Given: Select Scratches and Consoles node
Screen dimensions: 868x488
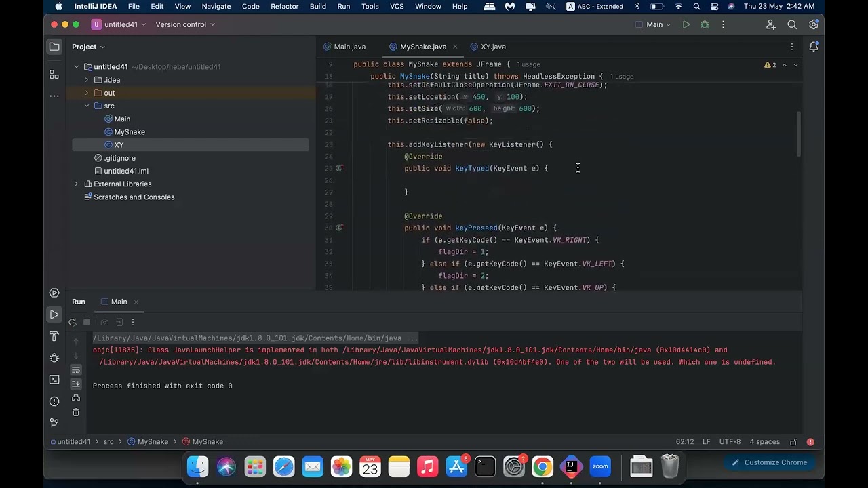Looking at the screenshot, I should pos(134,197).
